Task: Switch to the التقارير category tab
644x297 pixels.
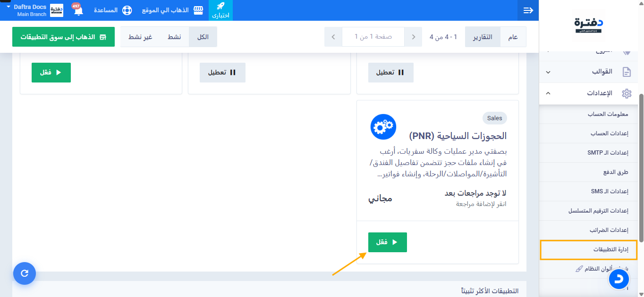Action: coord(483,37)
